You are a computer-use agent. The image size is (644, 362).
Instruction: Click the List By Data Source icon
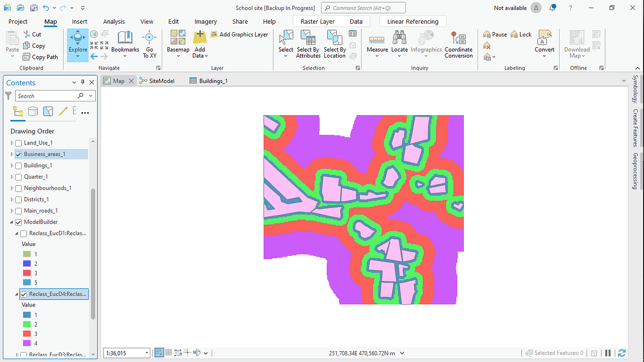[33, 111]
